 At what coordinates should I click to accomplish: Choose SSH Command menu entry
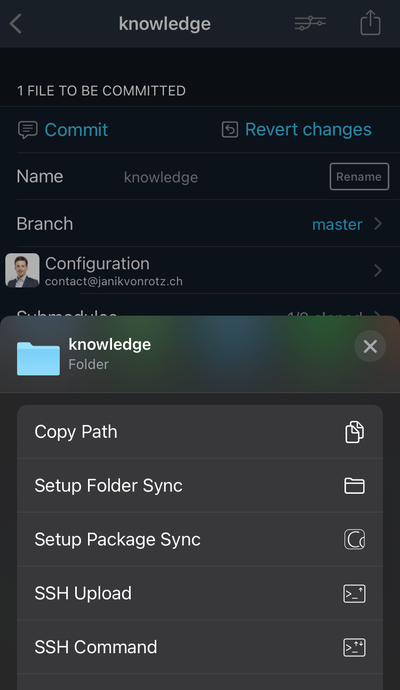(200, 647)
